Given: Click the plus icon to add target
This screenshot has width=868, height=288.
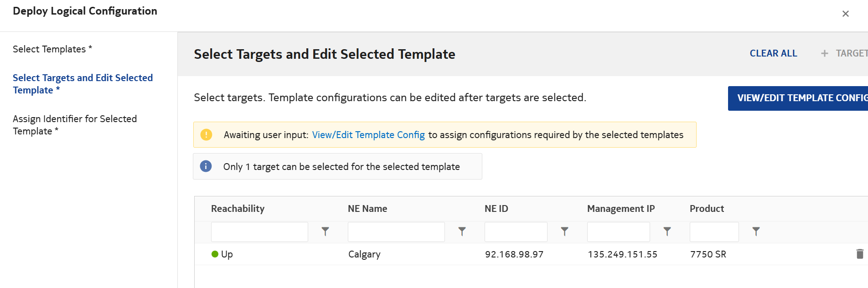Looking at the screenshot, I should click(824, 54).
